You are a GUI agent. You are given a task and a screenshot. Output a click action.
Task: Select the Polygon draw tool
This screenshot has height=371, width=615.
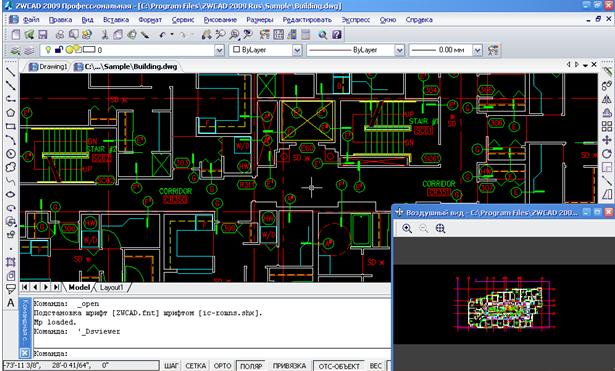11,113
